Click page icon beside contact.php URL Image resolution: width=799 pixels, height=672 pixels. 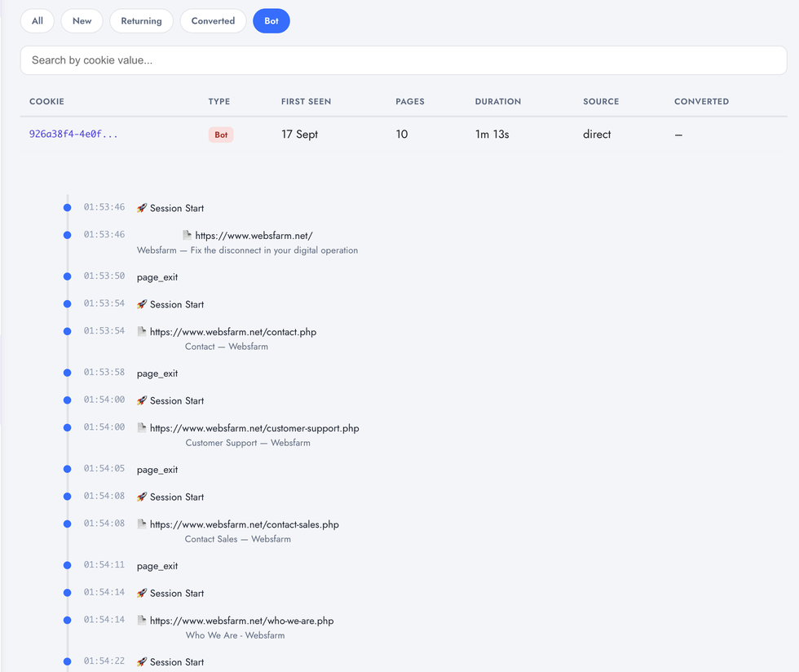tap(142, 331)
